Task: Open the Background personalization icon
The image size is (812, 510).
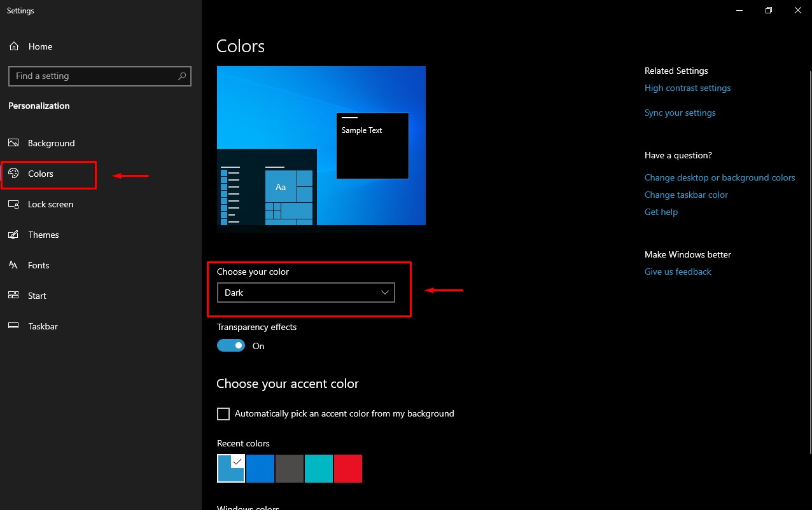Action: tap(13, 143)
